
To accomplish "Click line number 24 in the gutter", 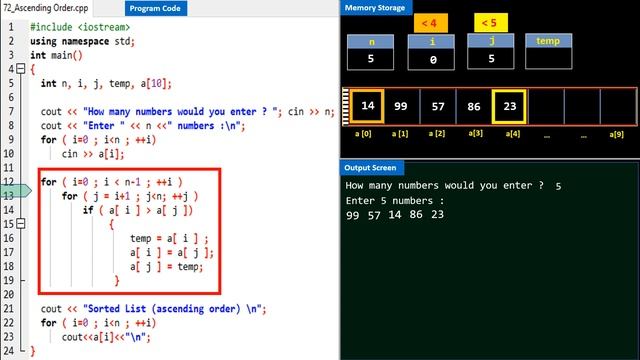I will 9,351.
